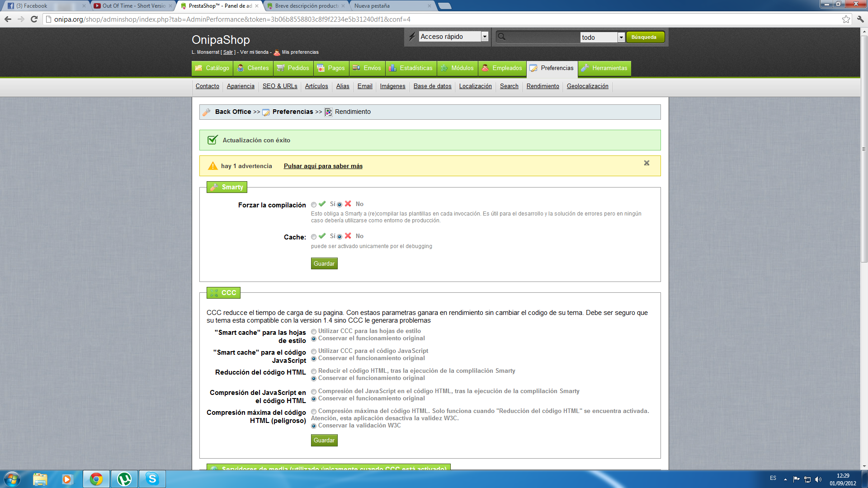Click the lightning bolt quick access icon
Viewport: 868px width, 488px height.
[412, 37]
